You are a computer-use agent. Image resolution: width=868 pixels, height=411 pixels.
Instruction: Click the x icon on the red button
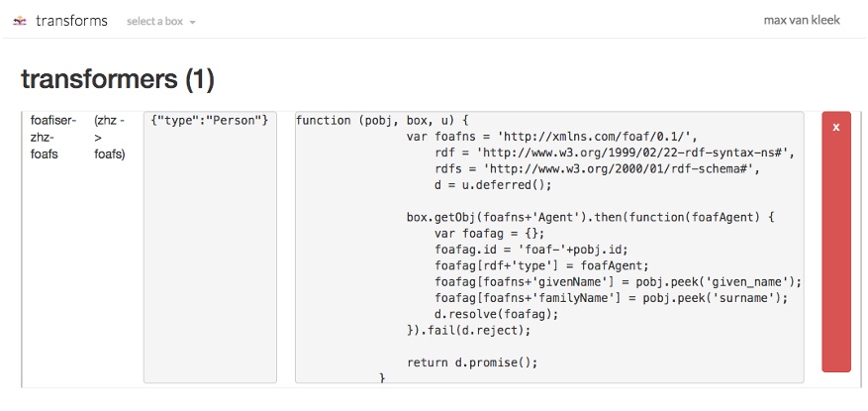tap(835, 128)
